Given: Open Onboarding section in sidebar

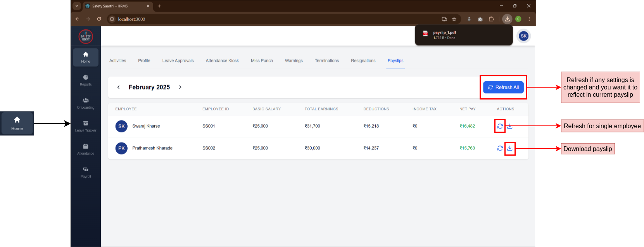Looking at the screenshot, I should pyautogui.click(x=86, y=103).
